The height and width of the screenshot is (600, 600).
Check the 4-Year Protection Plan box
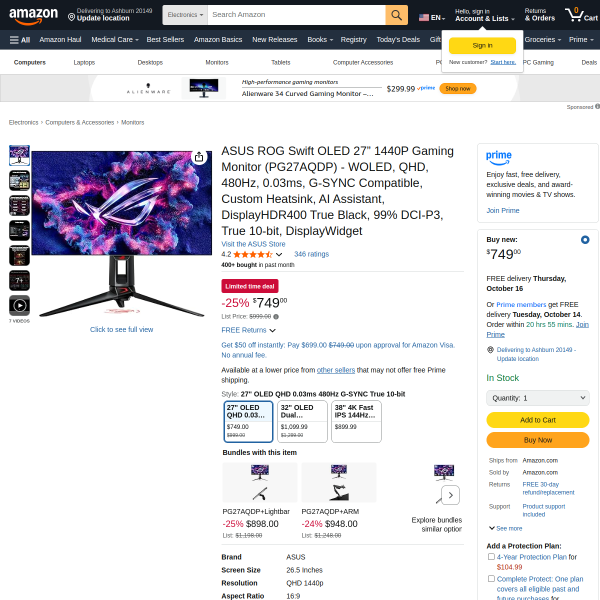point(491,557)
